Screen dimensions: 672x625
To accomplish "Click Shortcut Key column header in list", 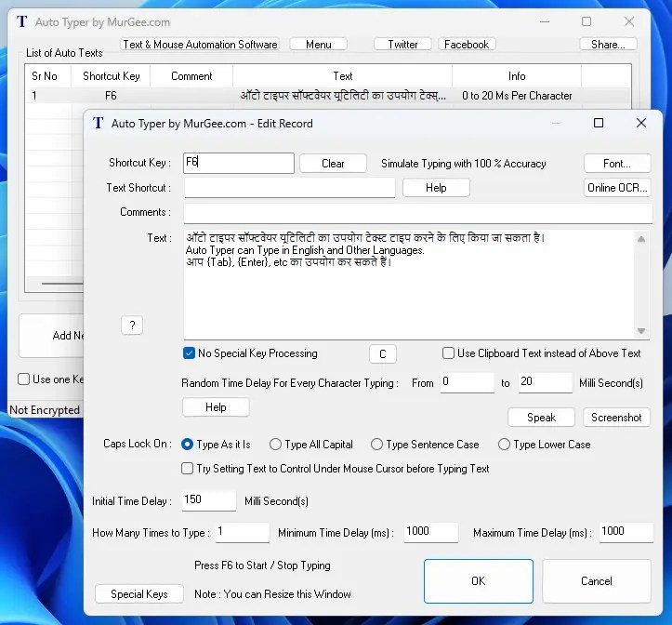I will point(111,76).
